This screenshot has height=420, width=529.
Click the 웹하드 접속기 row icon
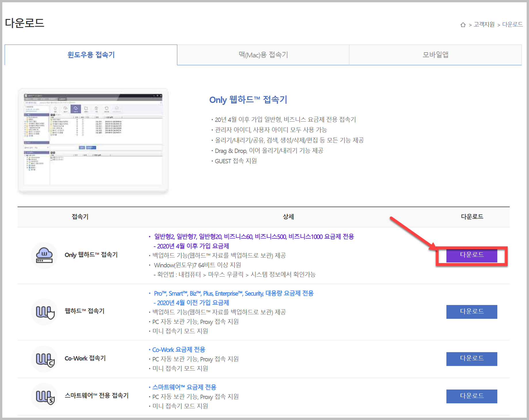tap(44, 312)
